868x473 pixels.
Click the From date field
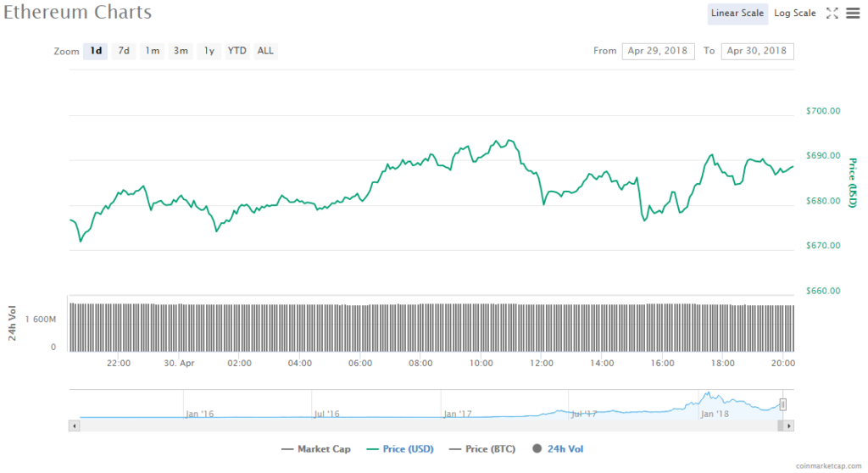pyautogui.click(x=658, y=51)
